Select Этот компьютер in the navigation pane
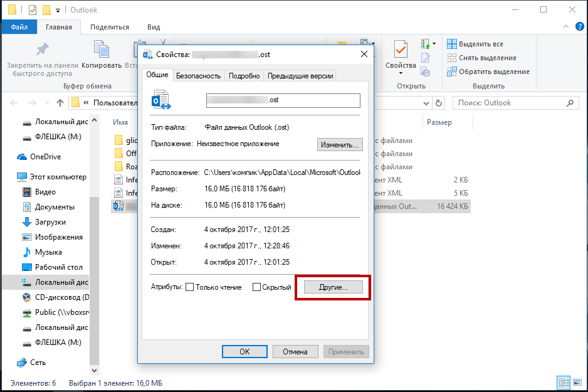Screen dimensions: 588x392 [x=52, y=177]
